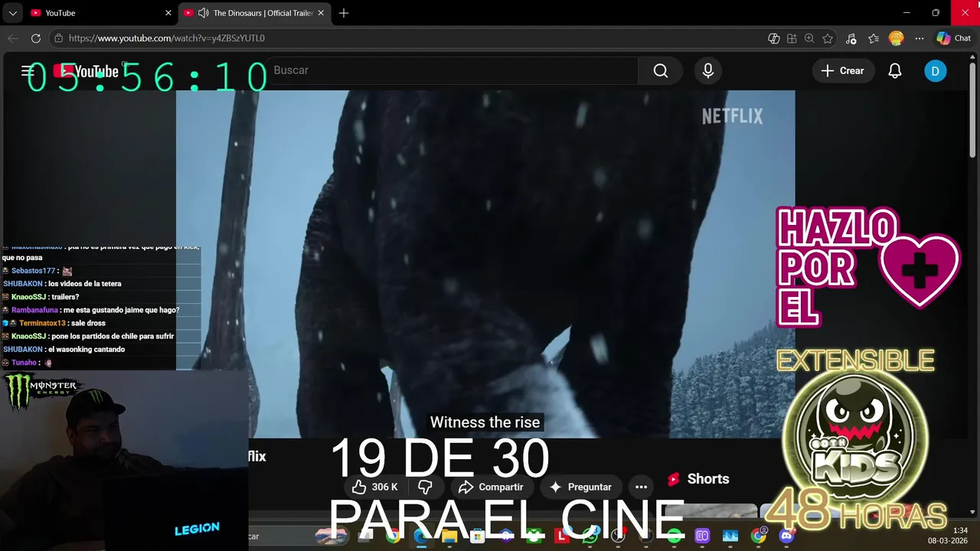Add this page to favorites star
The width and height of the screenshot is (980, 551).
(828, 38)
